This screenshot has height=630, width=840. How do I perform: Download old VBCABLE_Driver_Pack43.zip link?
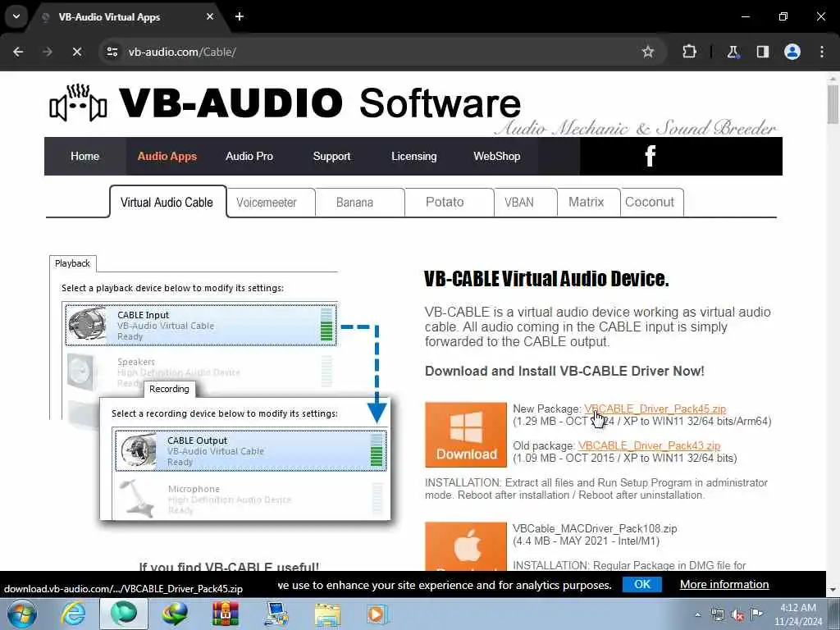649,445
